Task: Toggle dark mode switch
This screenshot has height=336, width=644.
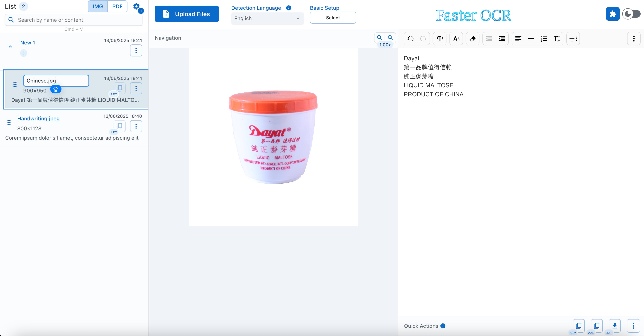Action: [x=631, y=14]
